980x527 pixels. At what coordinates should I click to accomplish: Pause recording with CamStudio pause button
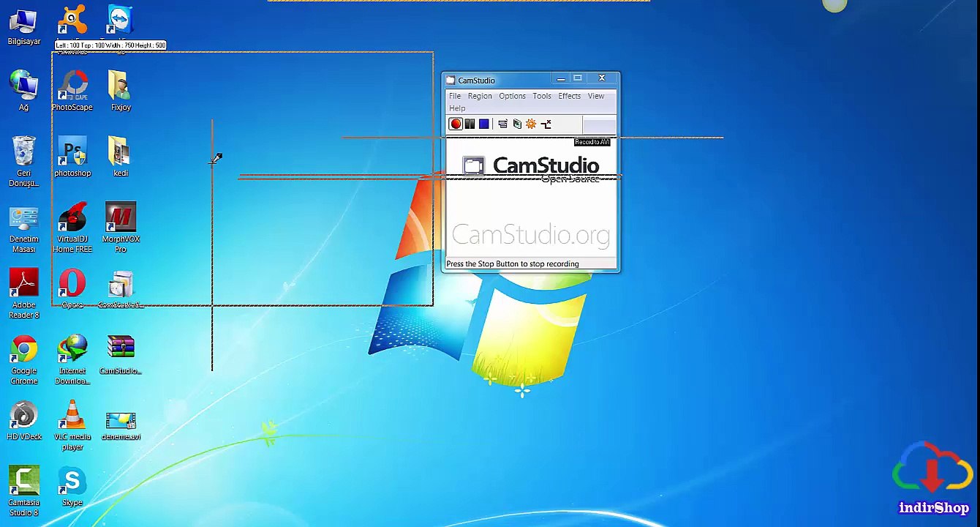(x=470, y=124)
